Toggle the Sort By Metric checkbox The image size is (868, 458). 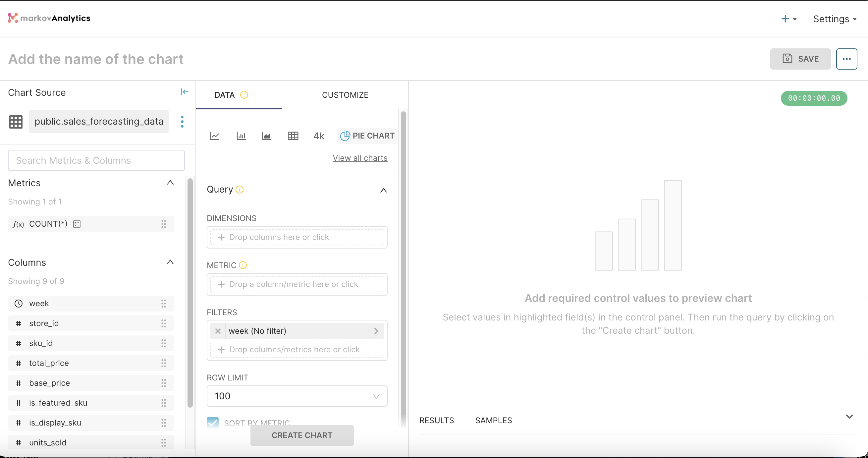(213, 423)
